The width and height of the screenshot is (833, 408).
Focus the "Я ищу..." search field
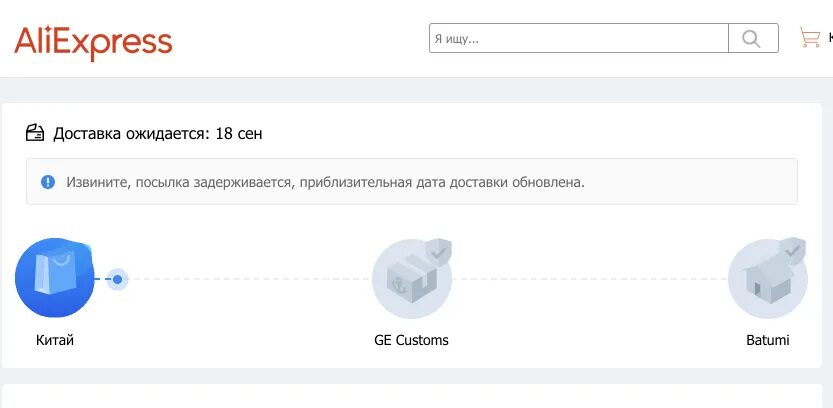click(x=578, y=39)
